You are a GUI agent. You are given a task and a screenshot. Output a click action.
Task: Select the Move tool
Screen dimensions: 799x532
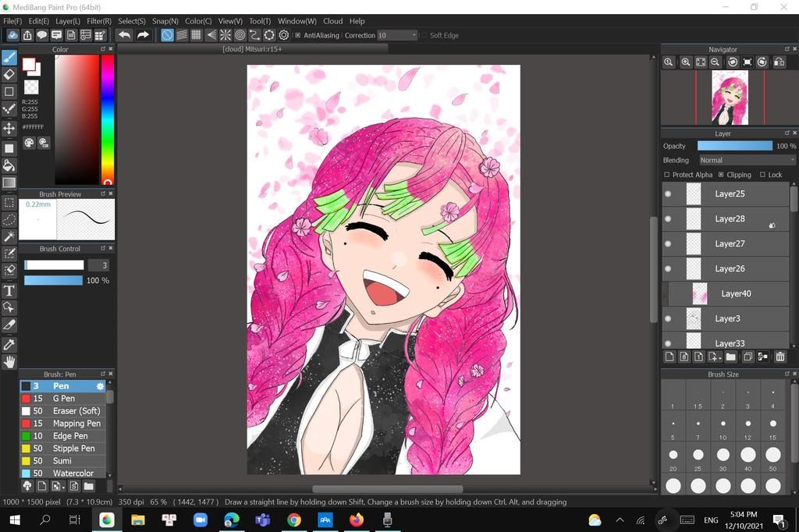(9, 128)
